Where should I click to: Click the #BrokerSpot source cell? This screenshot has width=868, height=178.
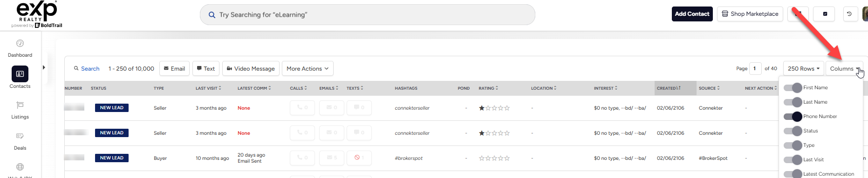713,158
